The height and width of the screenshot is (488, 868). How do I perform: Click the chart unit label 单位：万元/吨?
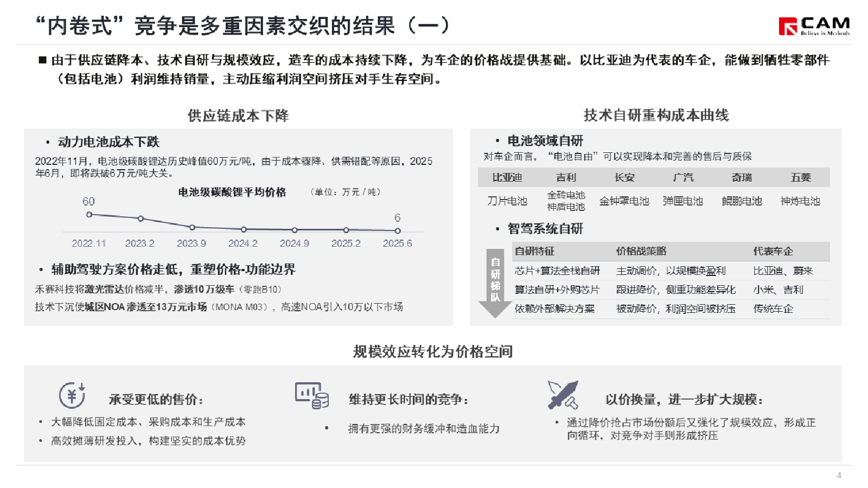pos(345,192)
